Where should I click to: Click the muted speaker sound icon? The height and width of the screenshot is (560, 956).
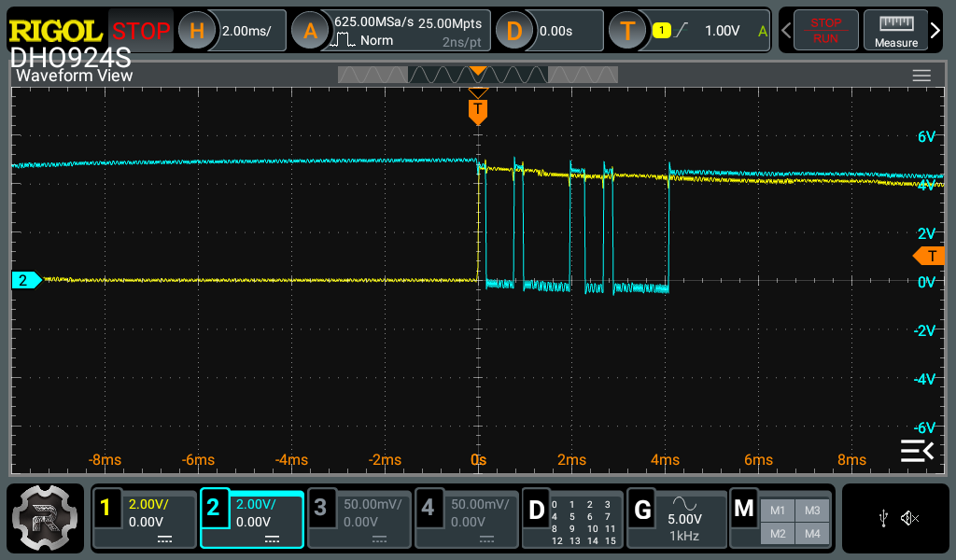click(910, 518)
